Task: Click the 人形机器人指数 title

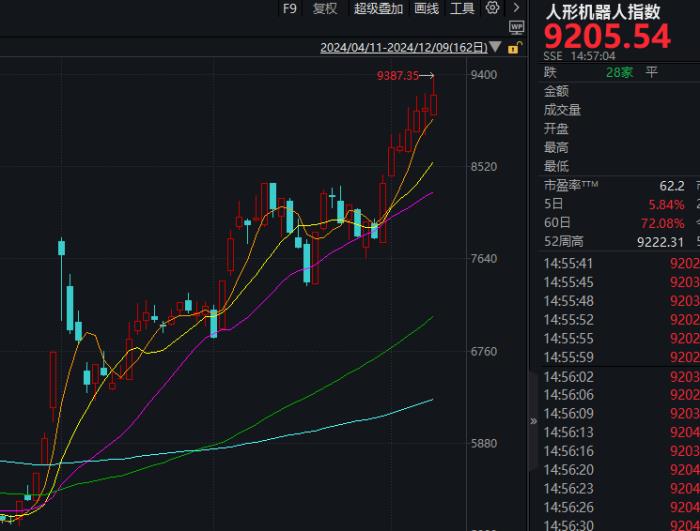Action: coord(603,12)
